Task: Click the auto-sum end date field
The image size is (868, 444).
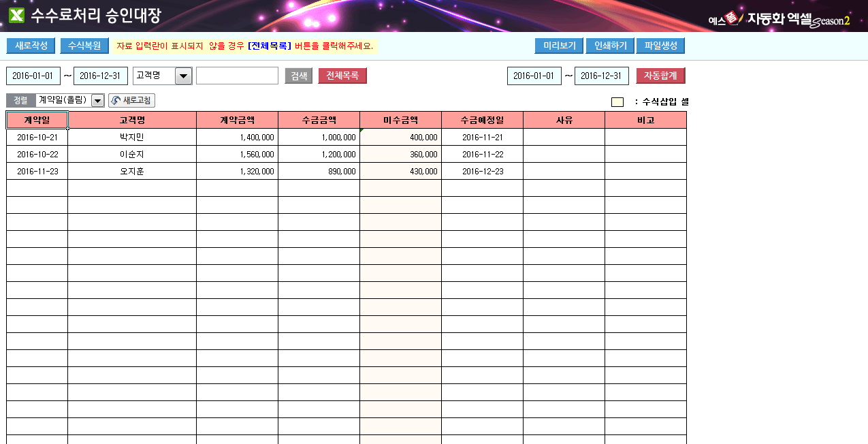Action: (x=602, y=76)
